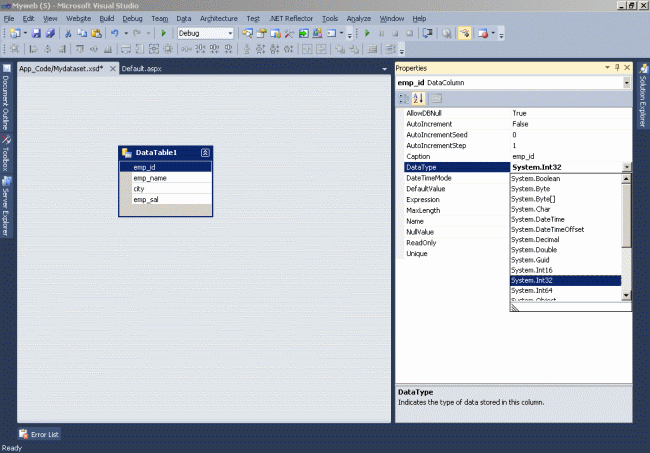Open the document tabs list dropdown arrow

click(x=384, y=69)
